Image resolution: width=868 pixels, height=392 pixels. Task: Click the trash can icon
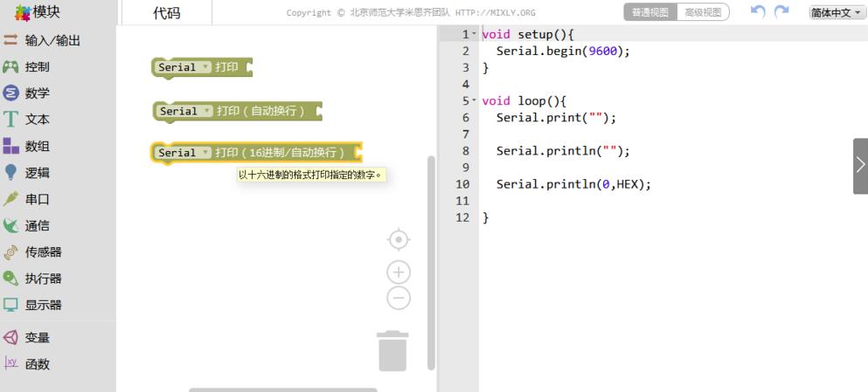[x=392, y=350]
